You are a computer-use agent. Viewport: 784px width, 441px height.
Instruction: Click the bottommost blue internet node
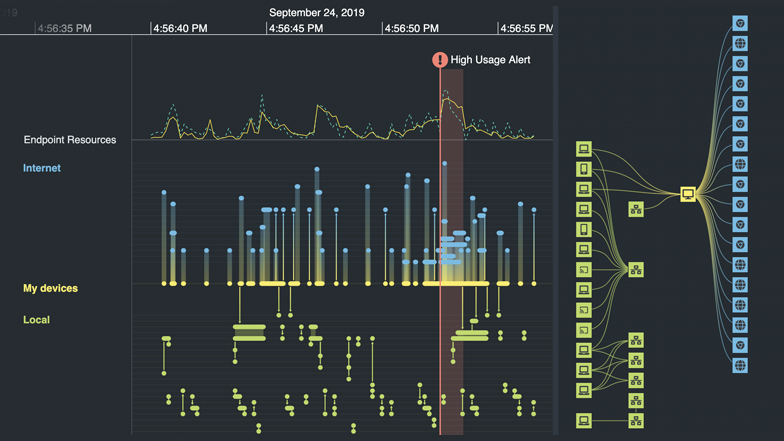point(740,366)
